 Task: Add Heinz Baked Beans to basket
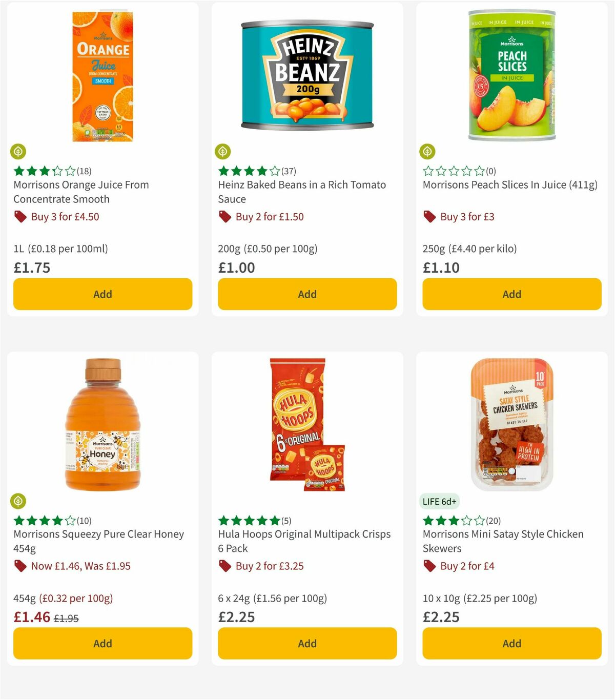(x=306, y=294)
